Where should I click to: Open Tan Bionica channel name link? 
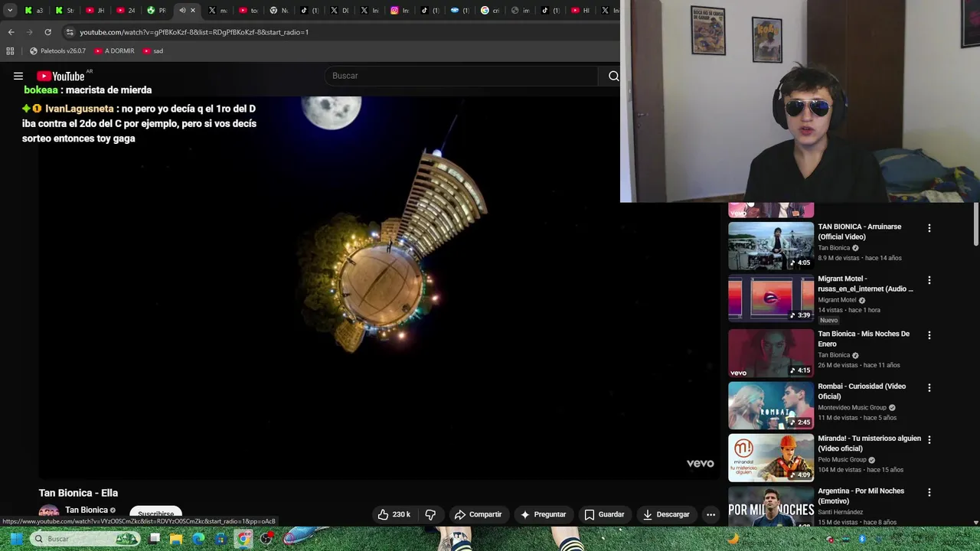pyautogui.click(x=87, y=510)
